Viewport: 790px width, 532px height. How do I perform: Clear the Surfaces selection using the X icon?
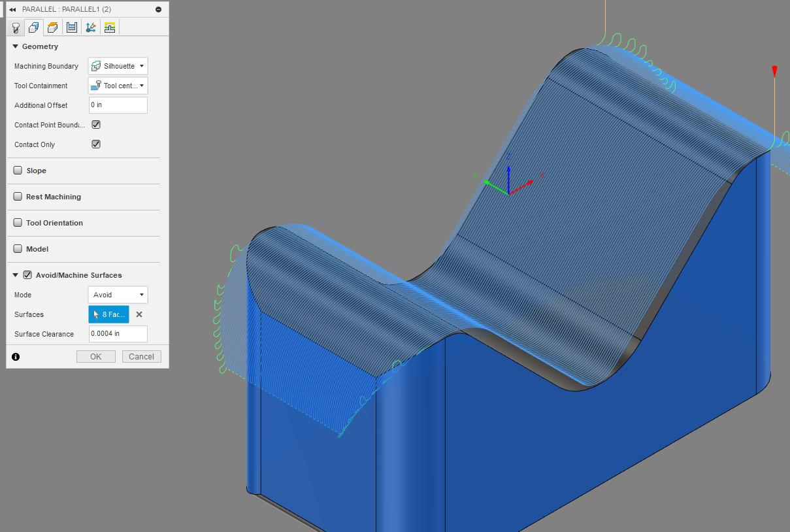[x=138, y=314]
